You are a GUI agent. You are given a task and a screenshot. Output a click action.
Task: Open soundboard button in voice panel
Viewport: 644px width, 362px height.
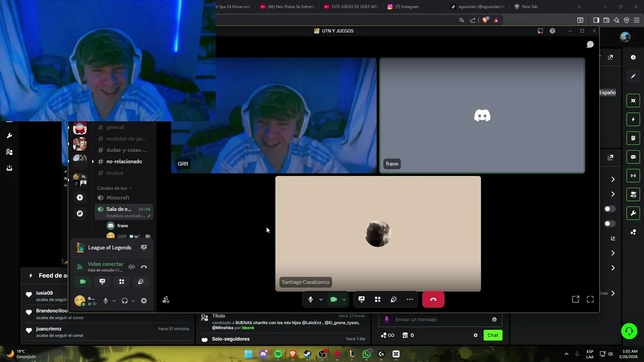[140, 282]
